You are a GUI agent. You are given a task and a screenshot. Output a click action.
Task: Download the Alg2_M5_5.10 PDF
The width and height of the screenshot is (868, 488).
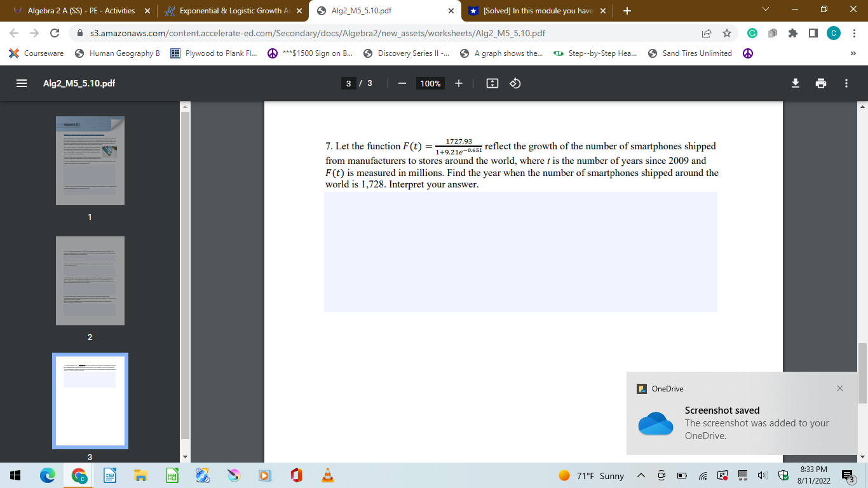click(x=795, y=83)
